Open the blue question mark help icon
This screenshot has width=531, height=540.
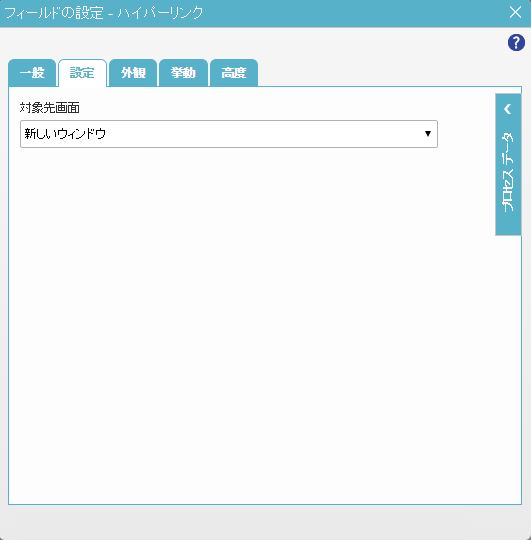(x=516, y=43)
